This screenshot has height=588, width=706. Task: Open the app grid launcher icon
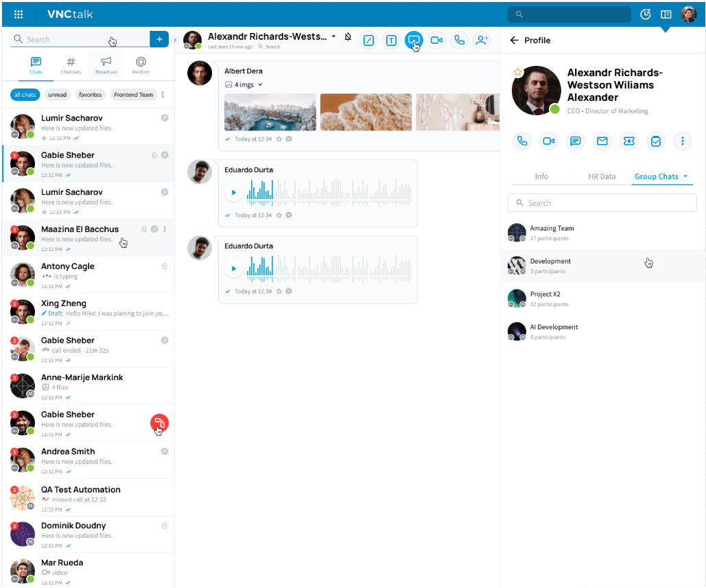[x=19, y=14]
